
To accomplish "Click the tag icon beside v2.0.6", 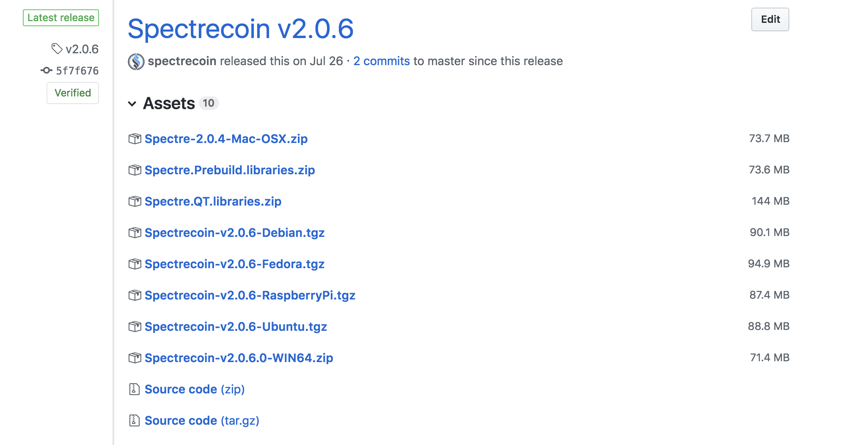I will (x=57, y=49).
